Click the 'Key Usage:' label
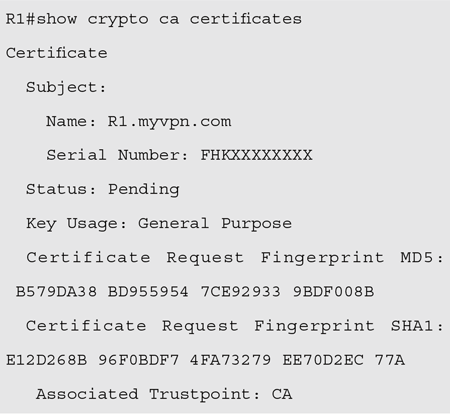Image resolution: width=450 pixels, height=414 pixels. coord(76,224)
